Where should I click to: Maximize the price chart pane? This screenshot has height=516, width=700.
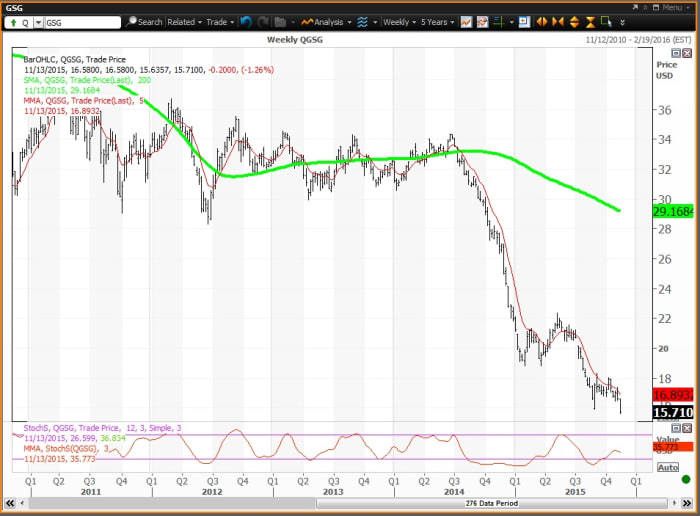tap(675, 53)
